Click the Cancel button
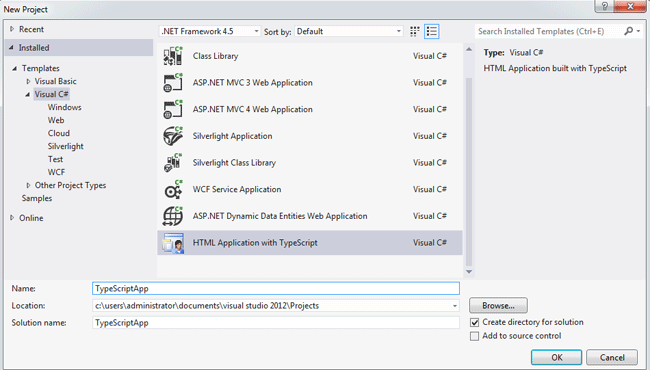 coord(612,358)
